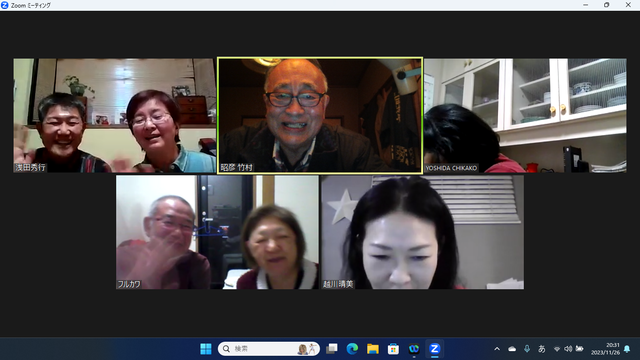Click the OneDrive cloud tray icon

(x=512, y=349)
